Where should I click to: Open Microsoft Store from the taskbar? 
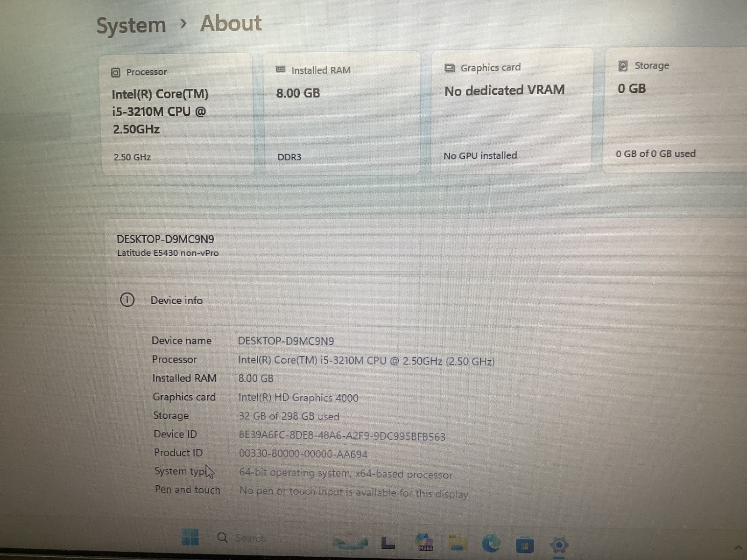[x=524, y=545]
